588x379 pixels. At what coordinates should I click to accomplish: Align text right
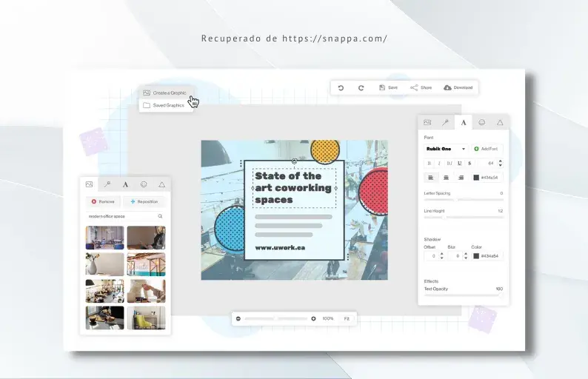[x=461, y=178]
